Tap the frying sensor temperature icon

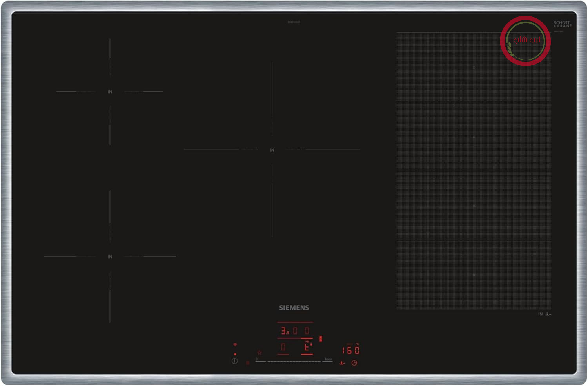tap(342, 363)
